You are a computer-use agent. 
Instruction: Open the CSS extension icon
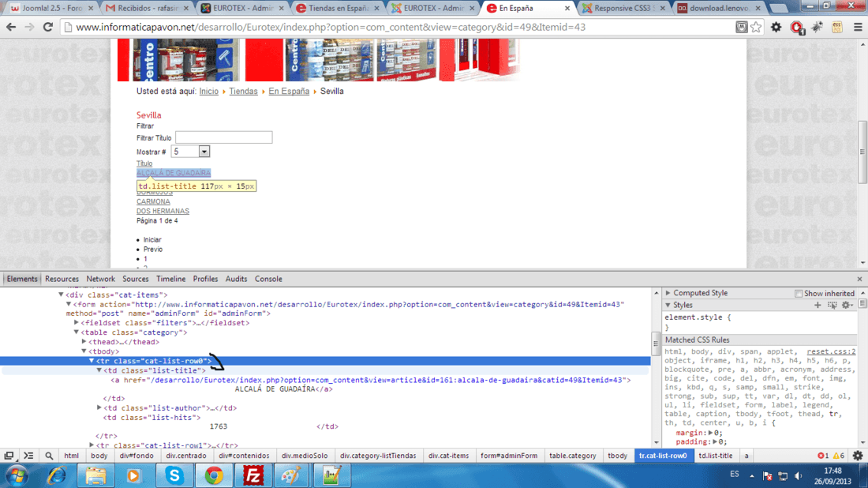coord(837,27)
